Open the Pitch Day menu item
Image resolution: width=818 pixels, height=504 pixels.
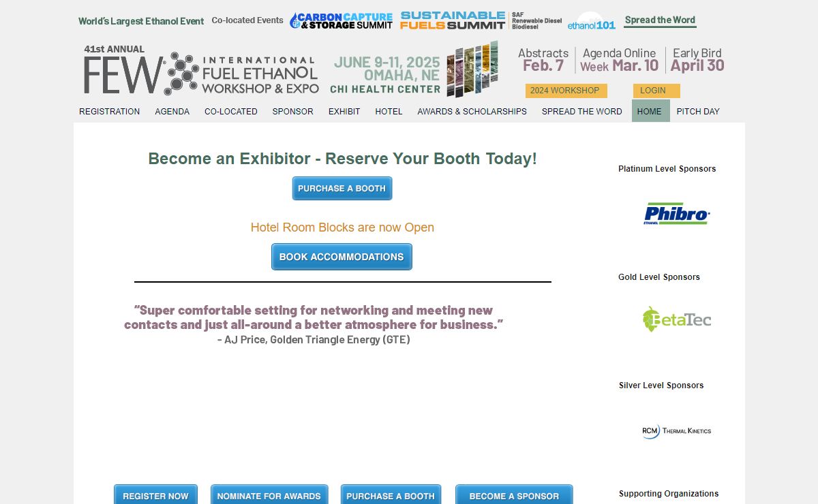click(698, 112)
